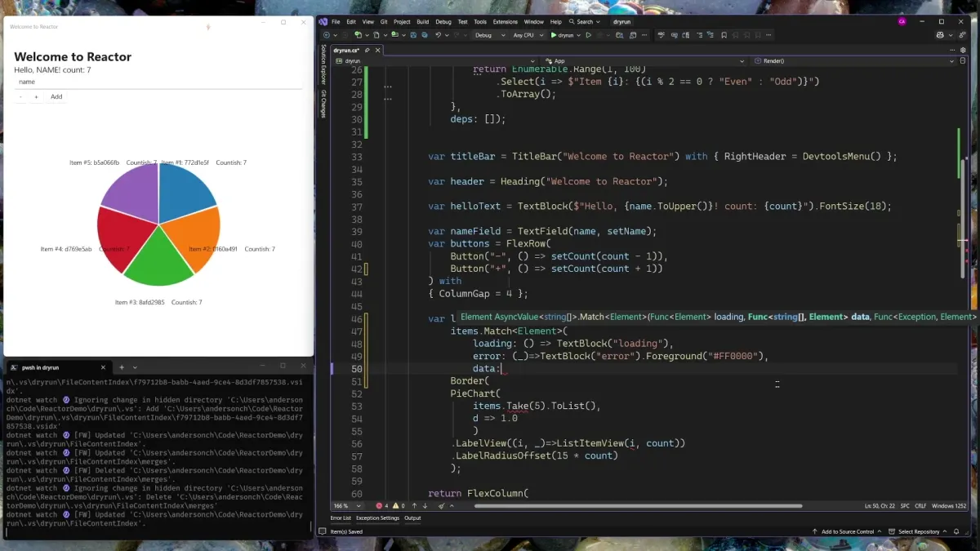The width and height of the screenshot is (980, 551).
Task: Click the comment selection toolbar icon
Action: (700, 35)
